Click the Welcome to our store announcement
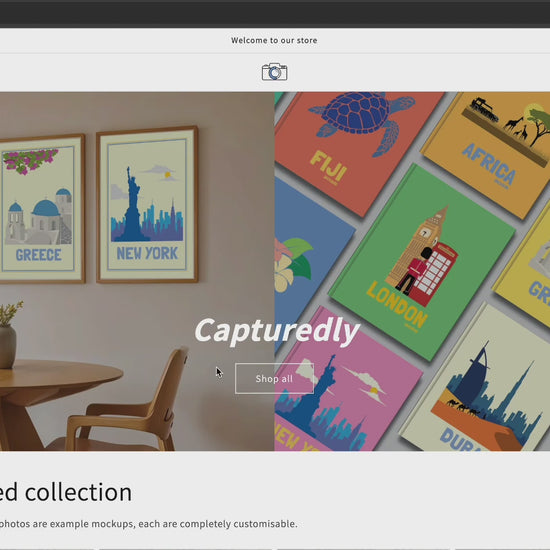Screen dimensions: 550x550 click(x=274, y=40)
